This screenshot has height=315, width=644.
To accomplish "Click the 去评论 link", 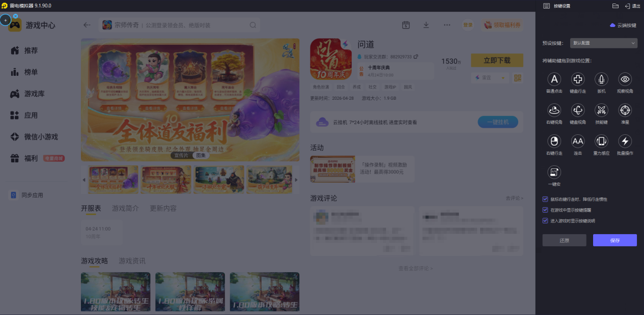I will pos(514,198).
